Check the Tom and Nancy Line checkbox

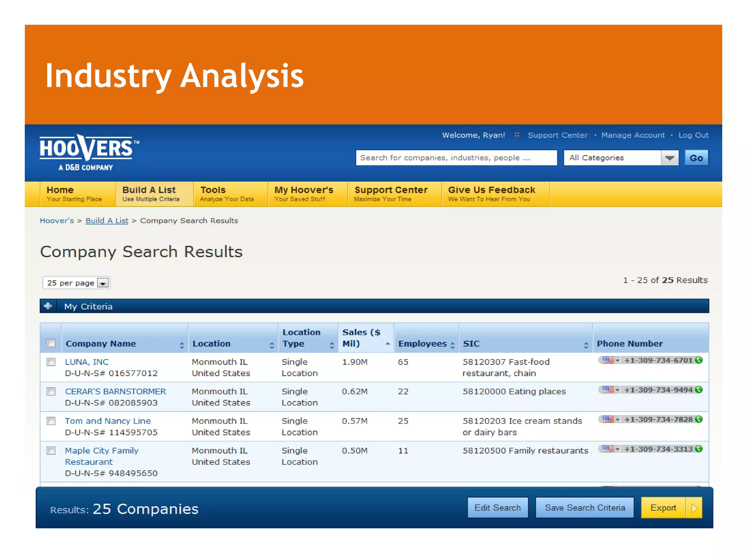tap(51, 421)
